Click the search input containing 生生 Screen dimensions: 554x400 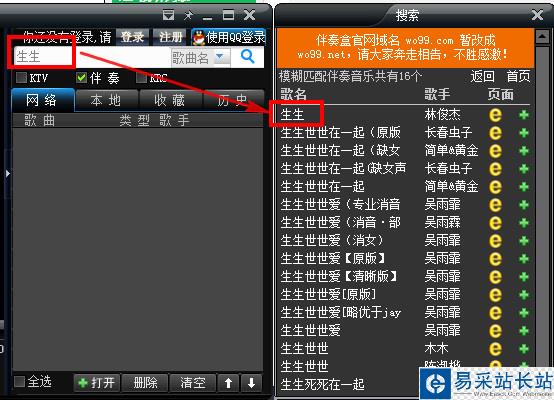click(93, 57)
